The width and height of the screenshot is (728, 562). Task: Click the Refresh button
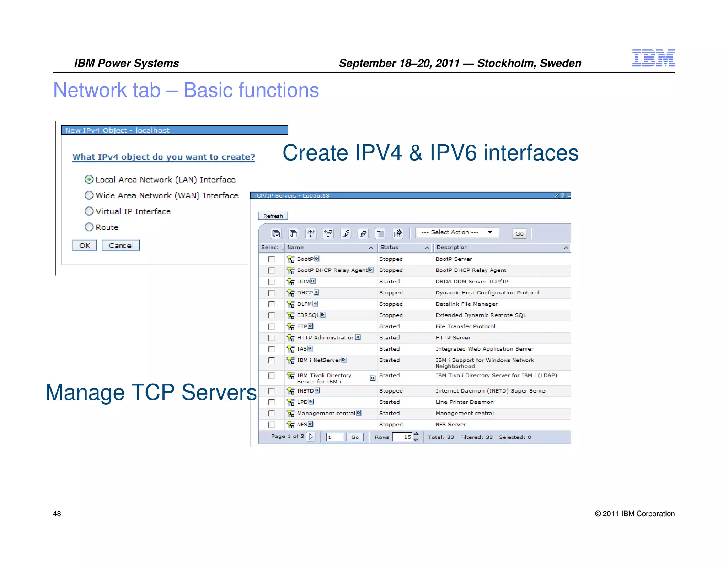pyautogui.click(x=273, y=216)
